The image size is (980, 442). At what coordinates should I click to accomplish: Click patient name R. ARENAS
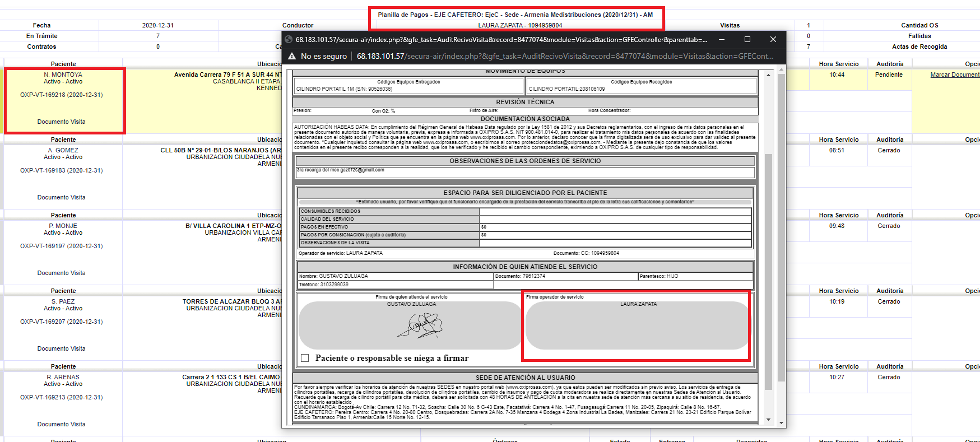(63, 377)
